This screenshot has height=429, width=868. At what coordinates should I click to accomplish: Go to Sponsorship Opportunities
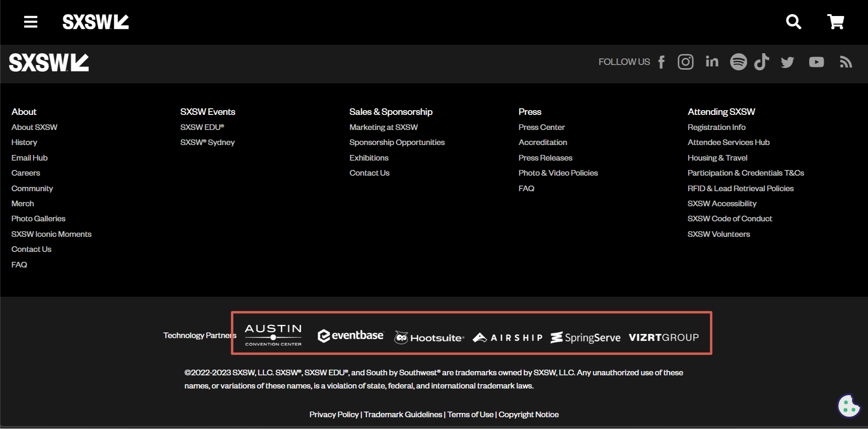point(397,142)
